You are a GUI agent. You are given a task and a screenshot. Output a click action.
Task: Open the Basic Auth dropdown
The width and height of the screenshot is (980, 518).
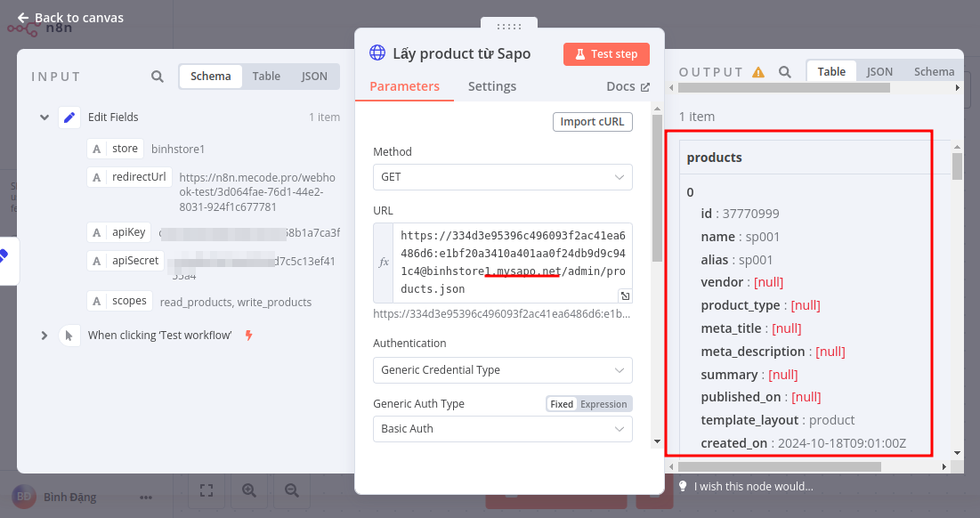pyautogui.click(x=502, y=429)
